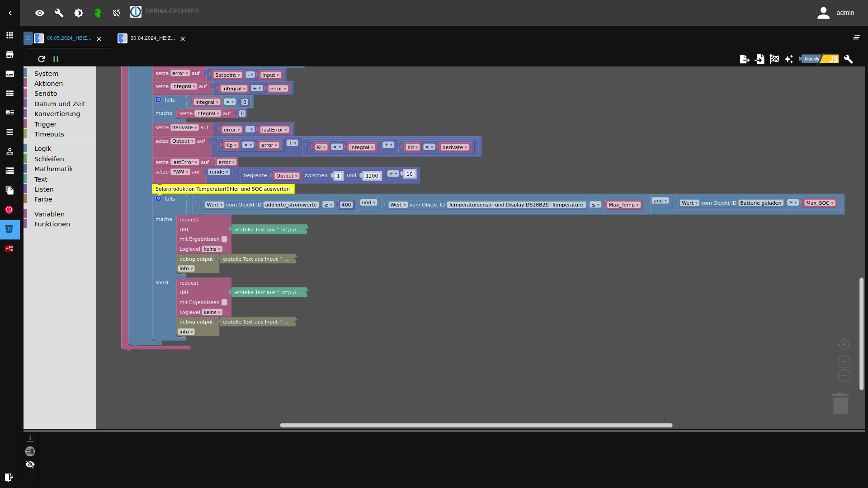This screenshot has width=868, height=488.
Task: Open Loglevel keins dropdown in mache request
Action: [x=212, y=249]
